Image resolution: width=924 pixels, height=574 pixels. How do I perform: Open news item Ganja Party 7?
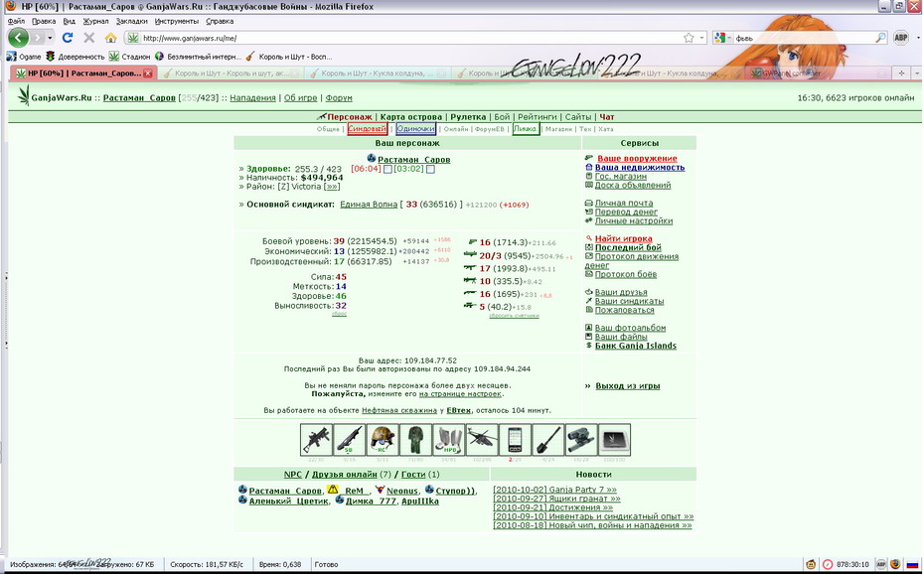[554, 490]
